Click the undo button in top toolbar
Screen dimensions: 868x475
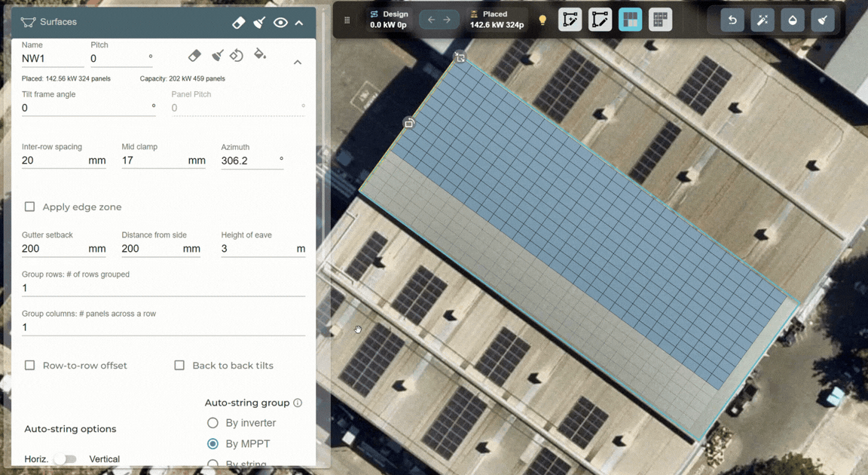(x=732, y=20)
